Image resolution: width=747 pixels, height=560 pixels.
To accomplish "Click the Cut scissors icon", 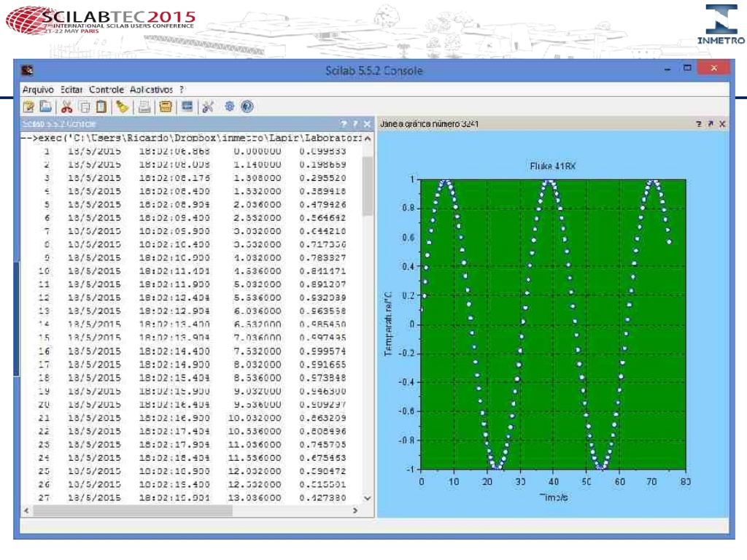I will [66, 107].
